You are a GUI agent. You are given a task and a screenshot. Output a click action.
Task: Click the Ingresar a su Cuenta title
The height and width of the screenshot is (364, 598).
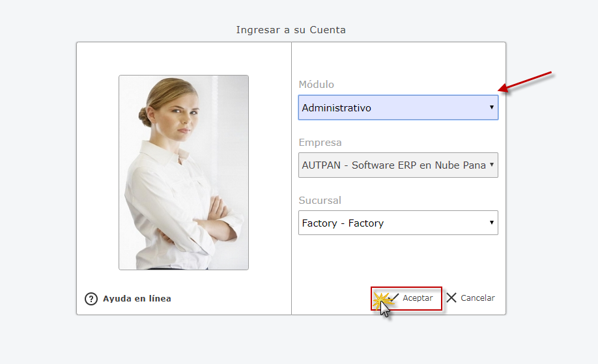coord(291,30)
